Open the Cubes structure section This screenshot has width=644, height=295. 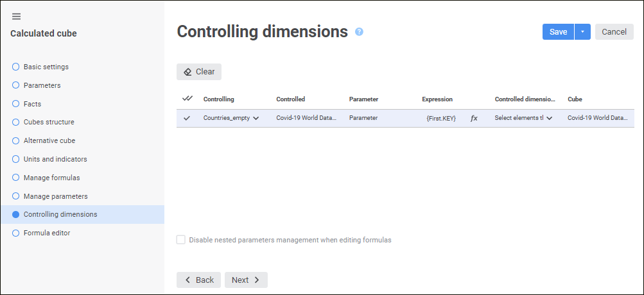(x=48, y=122)
